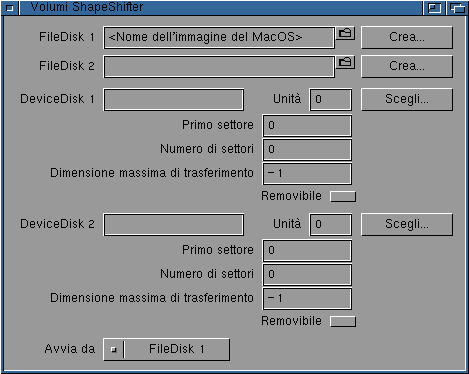This screenshot has height=374, width=469.
Task: Open file browser icon for FileDisk 1
Action: [x=345, y=33]
